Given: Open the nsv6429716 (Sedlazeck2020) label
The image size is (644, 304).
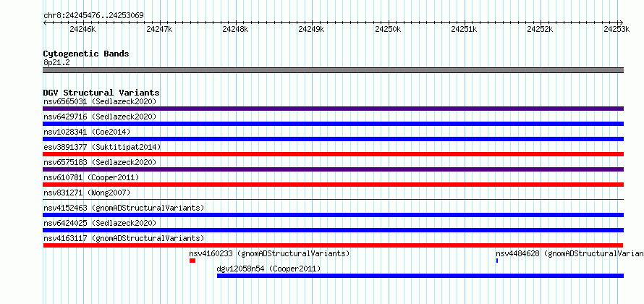Looking at the screenshot, I should (x=100, y=117).
